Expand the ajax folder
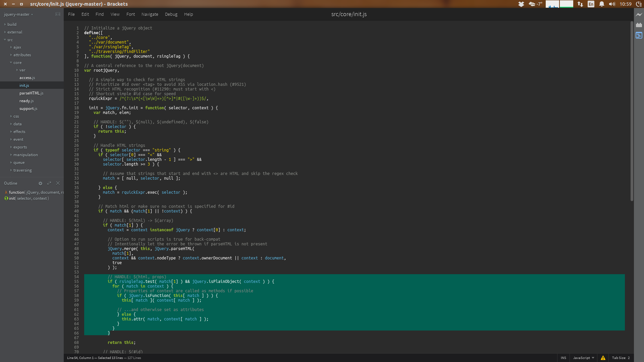Image resolution: width=644 pixels, height=362 pixels. [x=17, y=47]
